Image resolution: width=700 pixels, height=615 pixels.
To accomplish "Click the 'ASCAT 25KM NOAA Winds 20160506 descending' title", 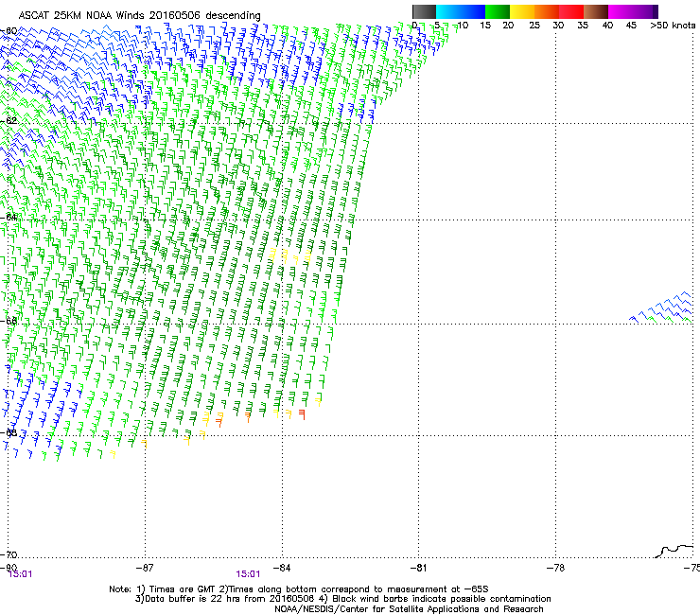I will [139, 16].
